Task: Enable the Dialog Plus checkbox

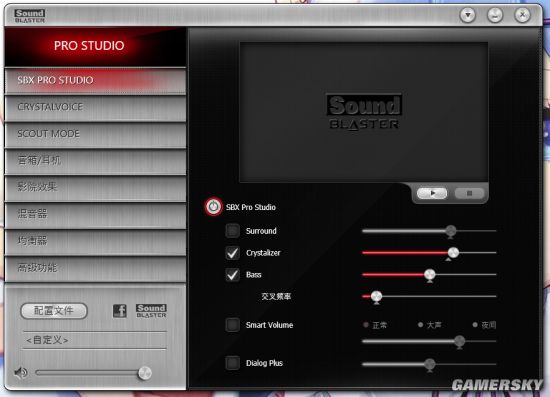Action: coord(233,363)
